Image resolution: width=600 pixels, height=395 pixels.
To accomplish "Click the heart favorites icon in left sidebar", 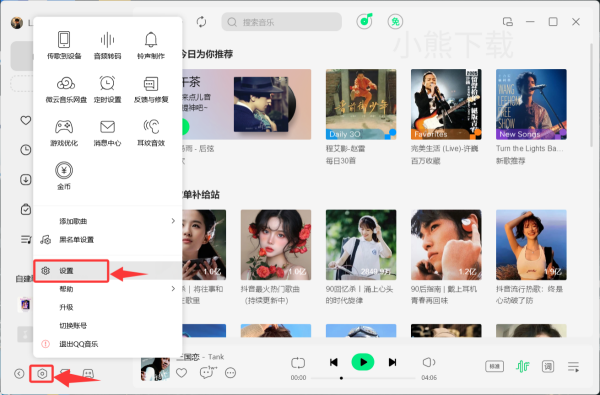I will point(26,120).
